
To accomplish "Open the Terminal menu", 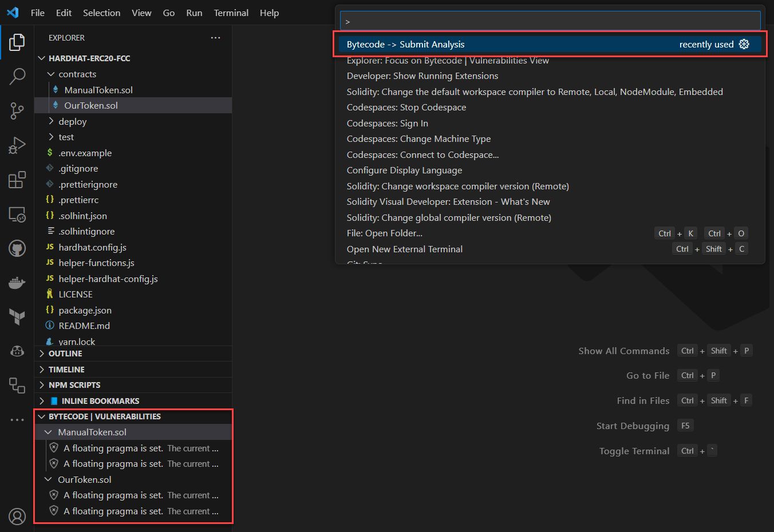I will [x=231, y=13].
